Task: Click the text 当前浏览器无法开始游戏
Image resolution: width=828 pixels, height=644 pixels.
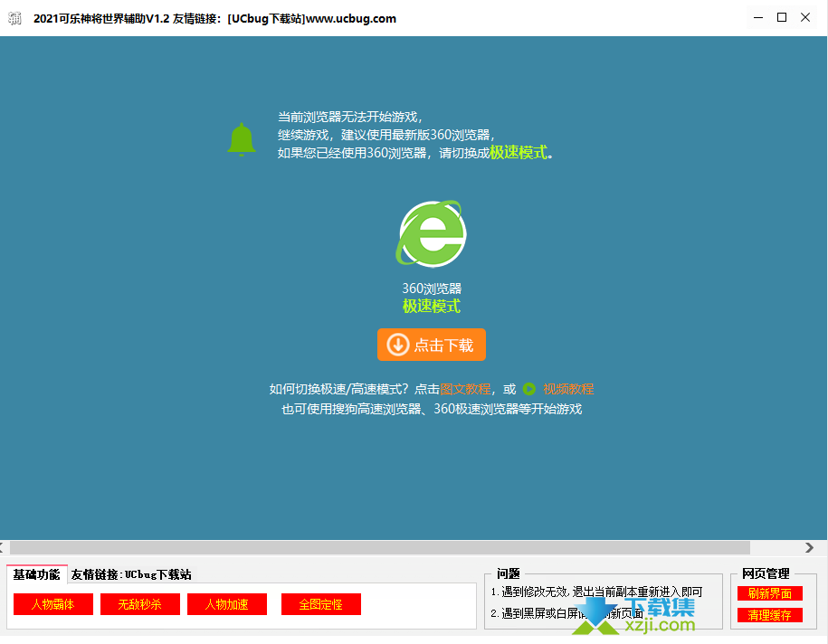Action: pyautogui.click(x=350, y=117)
